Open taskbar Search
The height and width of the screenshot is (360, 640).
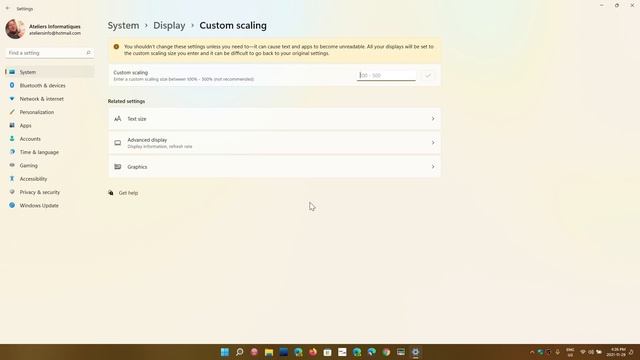click(240, 352)
